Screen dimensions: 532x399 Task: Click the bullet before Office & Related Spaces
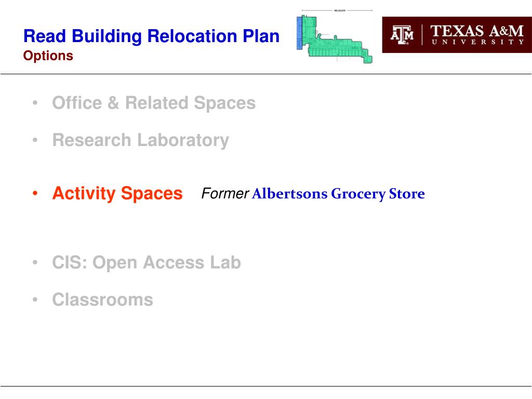pos(35,102)
